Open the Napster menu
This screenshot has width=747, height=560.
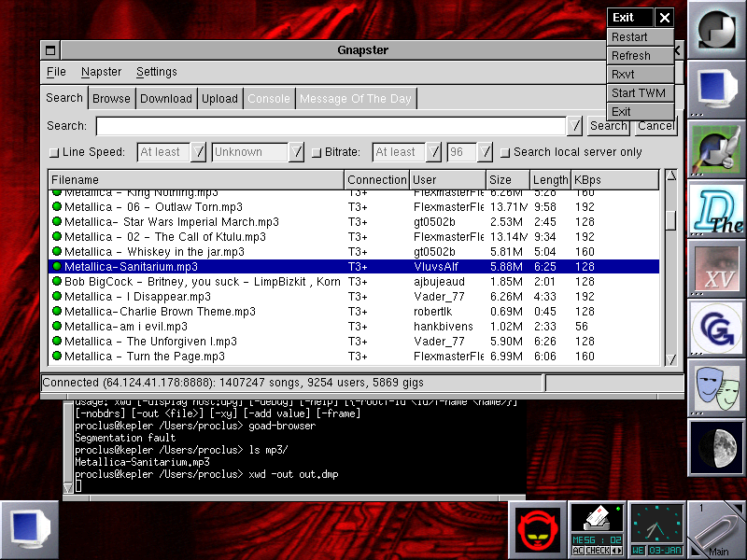pos(101,72)
